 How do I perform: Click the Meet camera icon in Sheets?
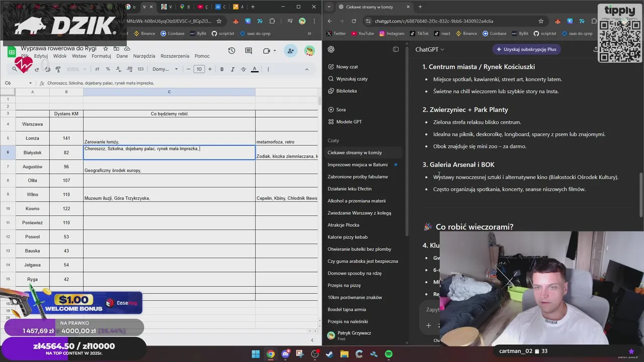[x=266, y=51]
